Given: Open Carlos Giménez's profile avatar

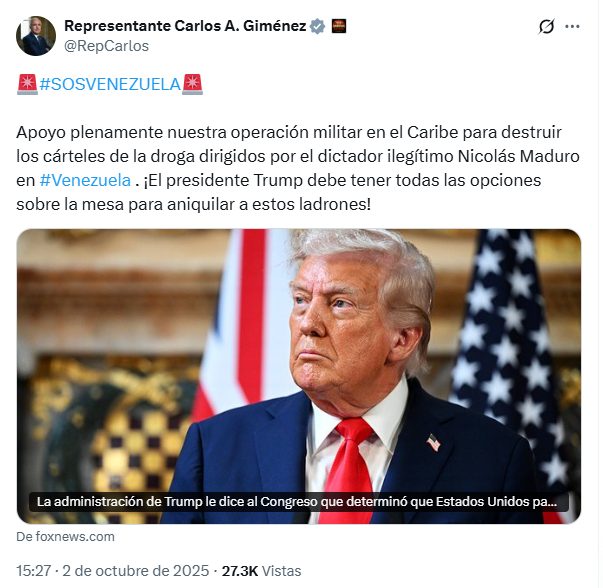Looking at the screenshot, I should pyautogui.click(x=36, y=36).
